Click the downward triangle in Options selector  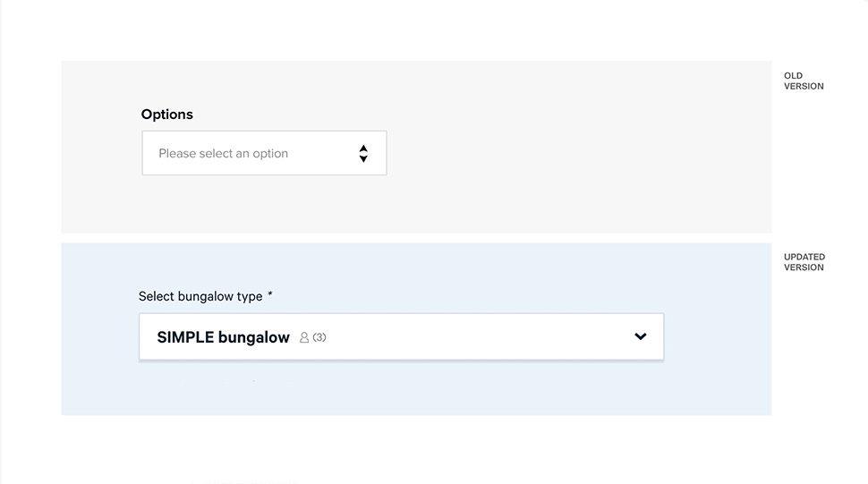point(363,159)
